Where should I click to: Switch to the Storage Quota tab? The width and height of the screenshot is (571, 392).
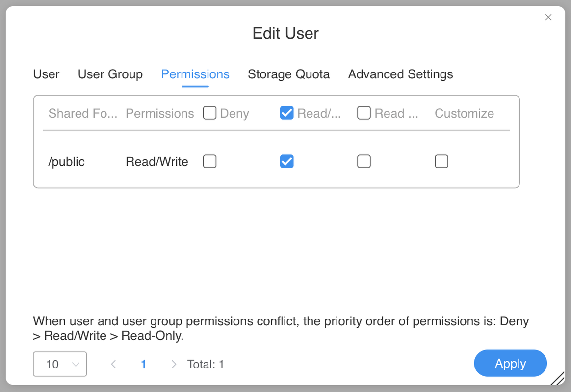pos(288,74)
